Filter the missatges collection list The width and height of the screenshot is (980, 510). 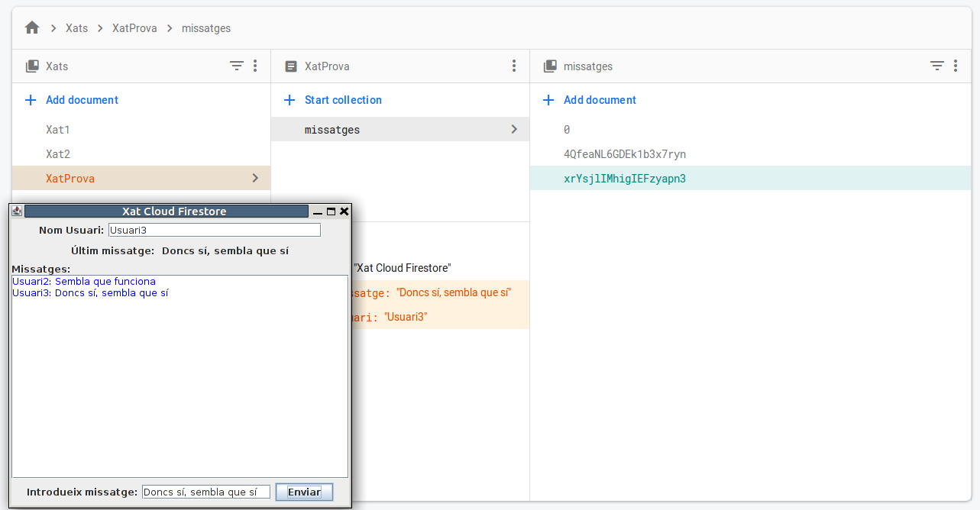[937, 66]
